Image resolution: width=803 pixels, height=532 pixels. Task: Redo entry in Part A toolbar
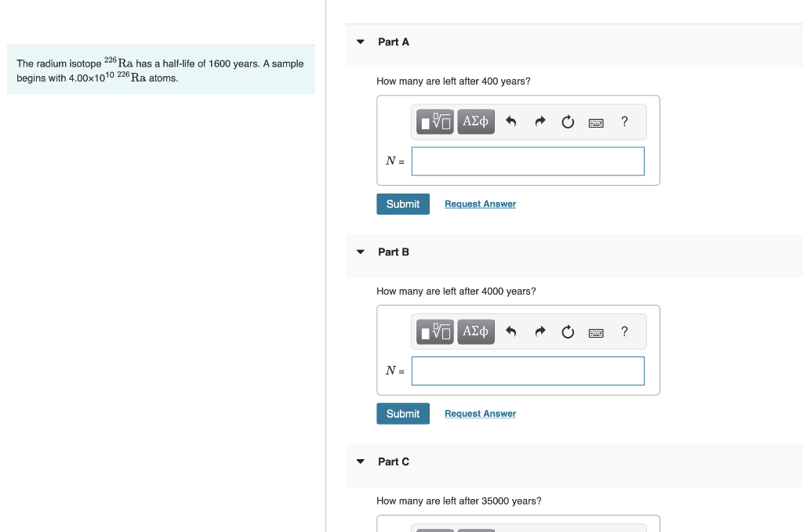tap(540, 121)
